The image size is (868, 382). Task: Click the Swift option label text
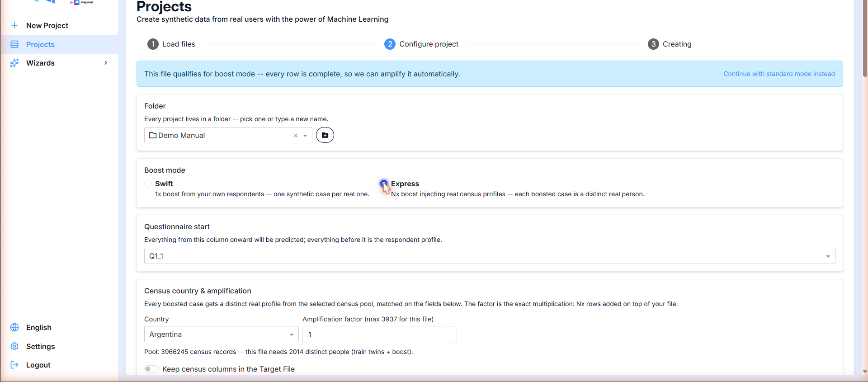164,184
